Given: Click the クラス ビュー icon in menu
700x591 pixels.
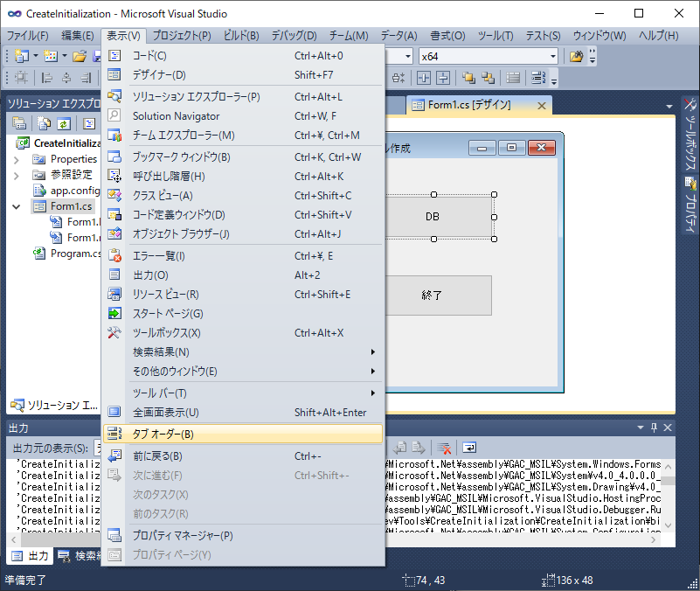Looking at the screenshot, I should click(x=114, y=195).
